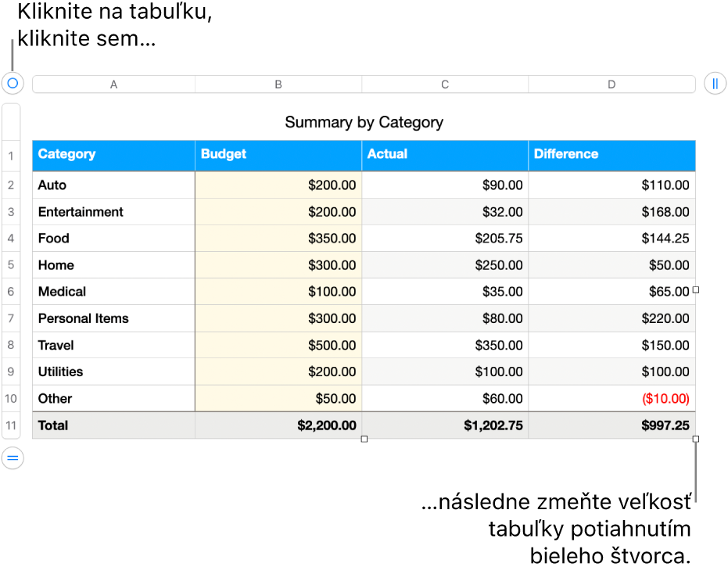Click right-middle white resize square
728x578 pixels.
point(696,290)
